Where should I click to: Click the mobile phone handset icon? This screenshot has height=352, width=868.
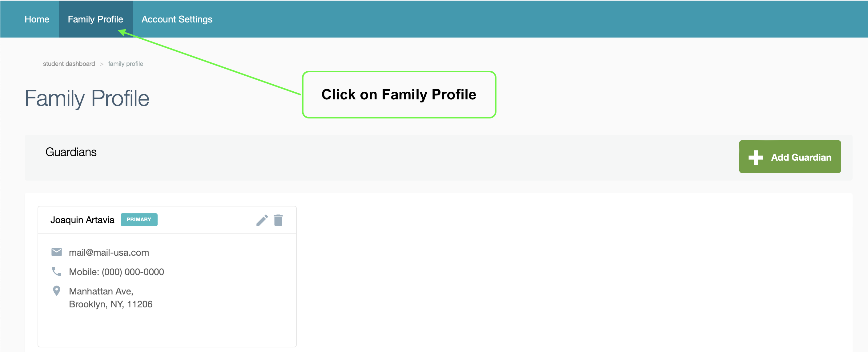point(57,271)
